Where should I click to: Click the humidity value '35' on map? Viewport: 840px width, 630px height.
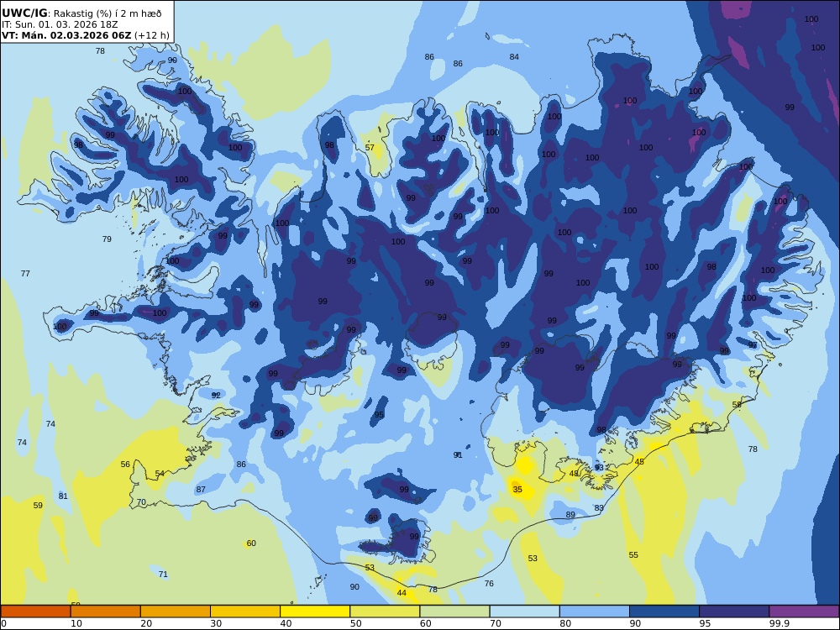pos(517,490)
